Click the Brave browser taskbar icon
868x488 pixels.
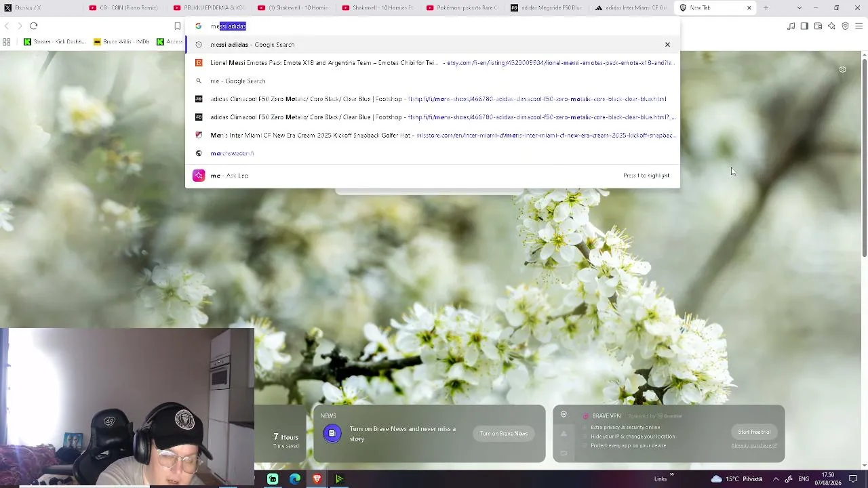(x=317, y=479)
